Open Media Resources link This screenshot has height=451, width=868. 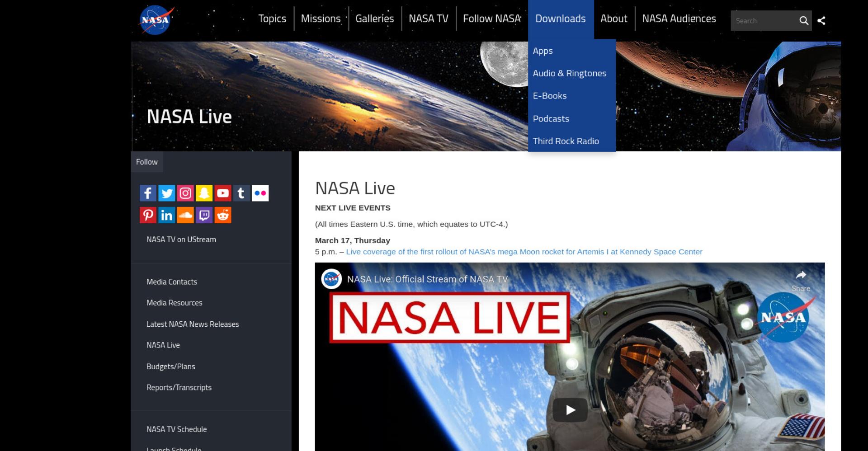175,303
